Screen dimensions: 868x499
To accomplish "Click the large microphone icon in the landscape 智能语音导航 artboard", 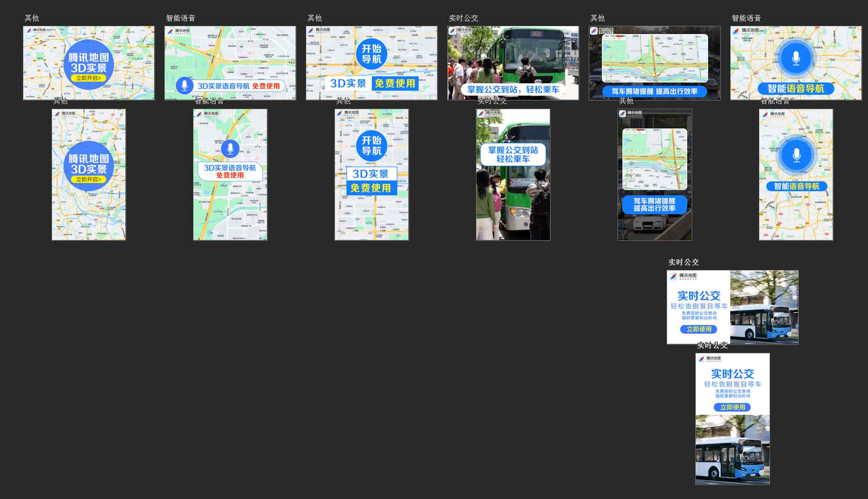I will (796, 58).
